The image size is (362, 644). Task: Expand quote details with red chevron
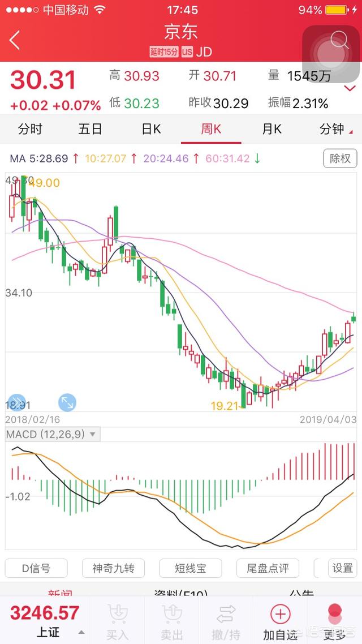(x=350, y=88)
